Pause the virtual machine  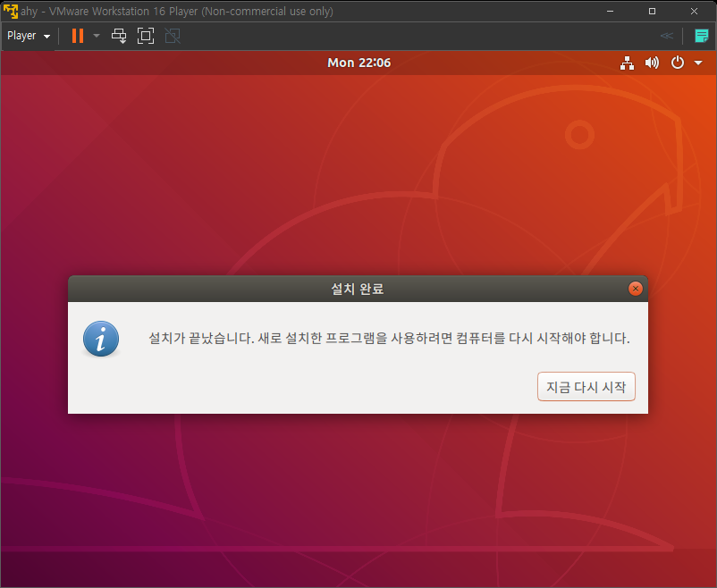click(x=78, y=36)
